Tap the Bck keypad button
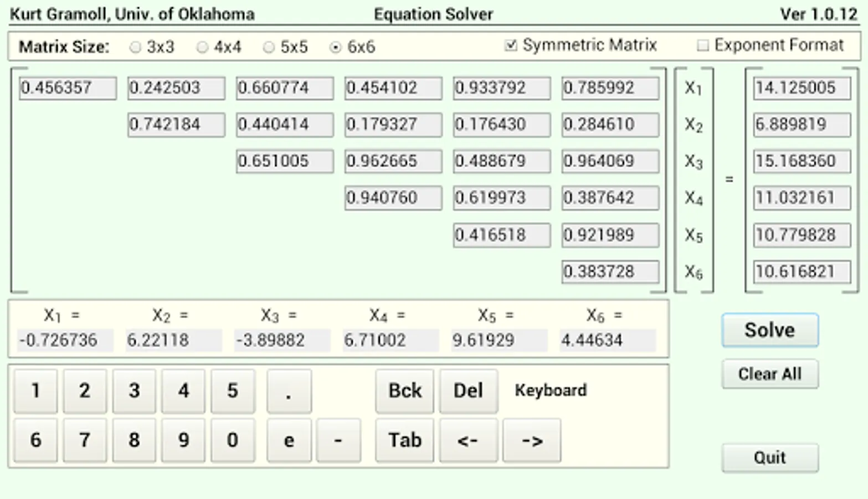Viewport: 868px width, 499px height. [405, 391]
